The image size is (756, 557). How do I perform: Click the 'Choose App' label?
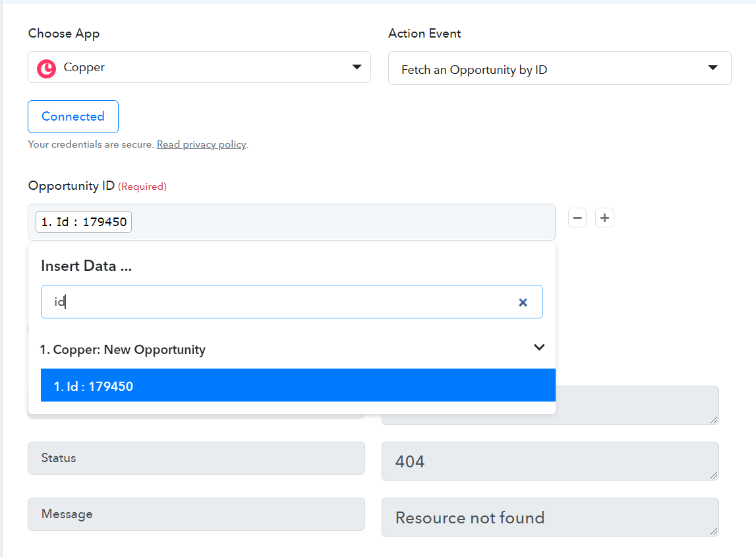pos(64,33)
